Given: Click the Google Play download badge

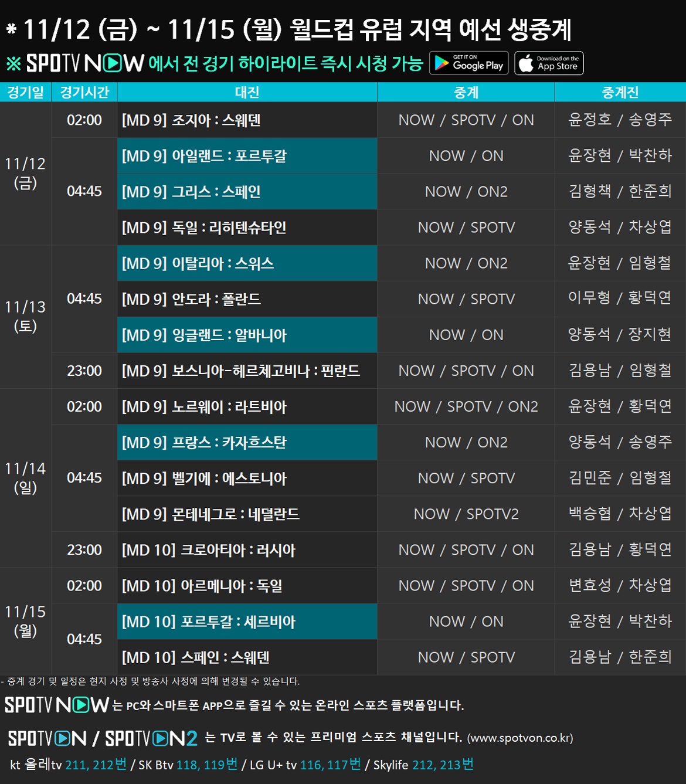Looking at the screenshot, I should coord(468,63).
